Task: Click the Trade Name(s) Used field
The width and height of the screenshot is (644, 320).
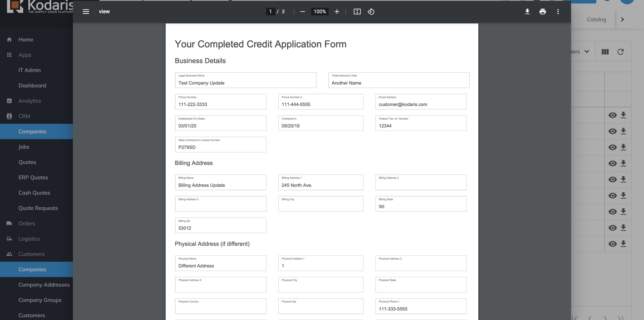Action: pos(399,80)
